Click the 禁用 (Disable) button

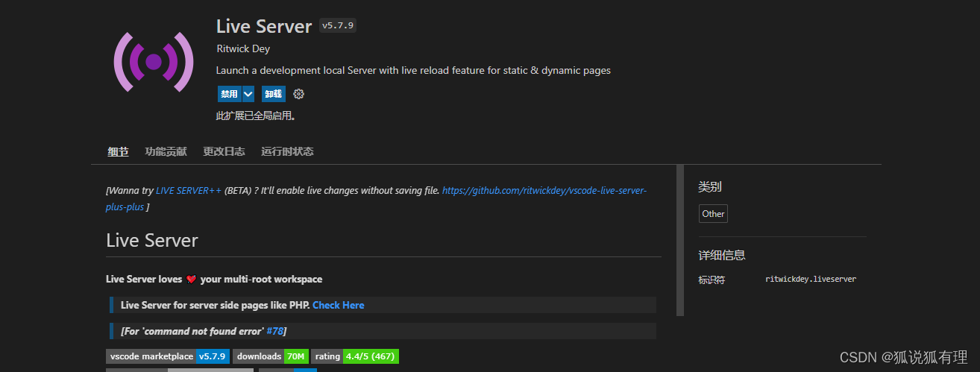click(229, 94)
